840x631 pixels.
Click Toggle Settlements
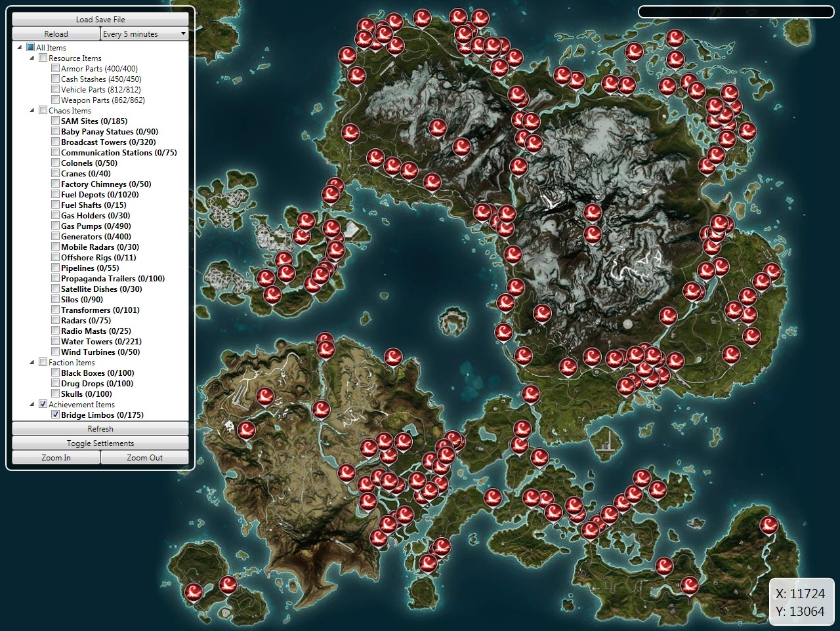(x=100, y=443)
